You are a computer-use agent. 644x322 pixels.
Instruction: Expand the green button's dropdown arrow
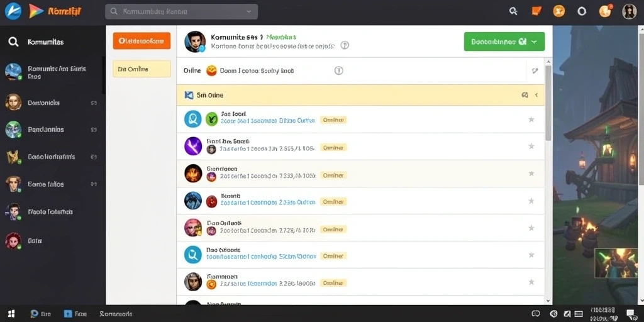coord(535,42)
